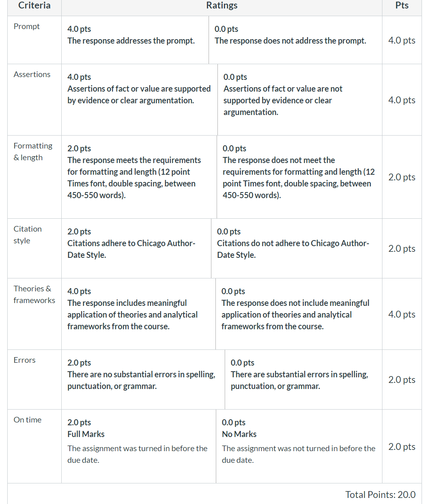Screen dimensions: 426x504
Task: Choose 4.0 pts for Assertions supported by evidence
Action: click(x=140, y=100)
